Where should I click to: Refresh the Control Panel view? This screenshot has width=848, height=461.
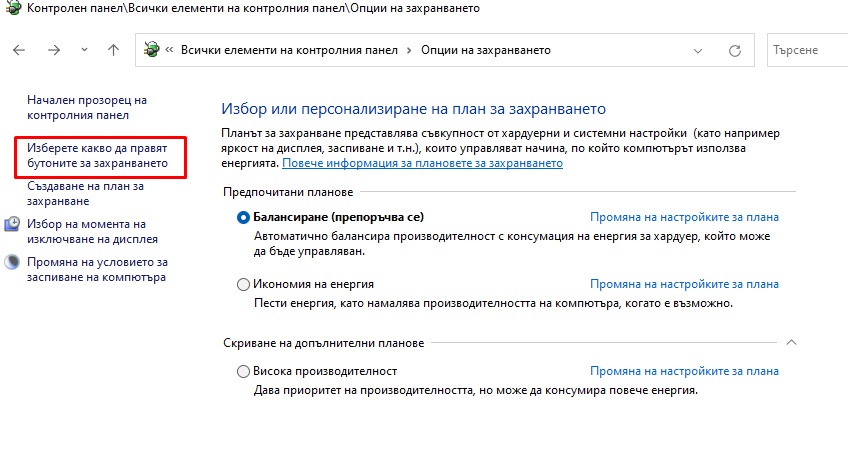734,50
